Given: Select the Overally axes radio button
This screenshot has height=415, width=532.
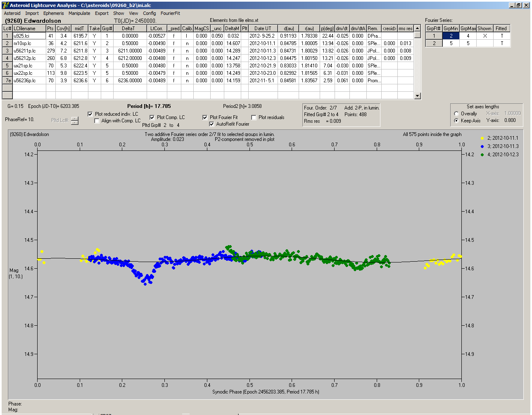Looking at the screenshot, I should (456, 114).
